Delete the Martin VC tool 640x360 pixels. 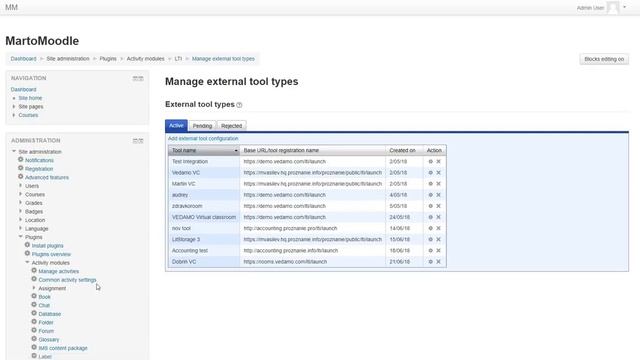tap(438, 184)
